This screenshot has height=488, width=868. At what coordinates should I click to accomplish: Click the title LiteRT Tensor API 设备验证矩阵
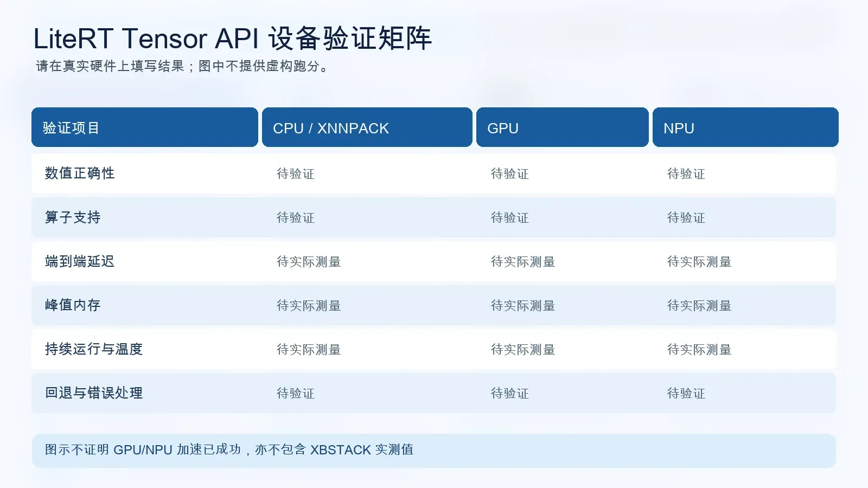[x=232, y=38]
